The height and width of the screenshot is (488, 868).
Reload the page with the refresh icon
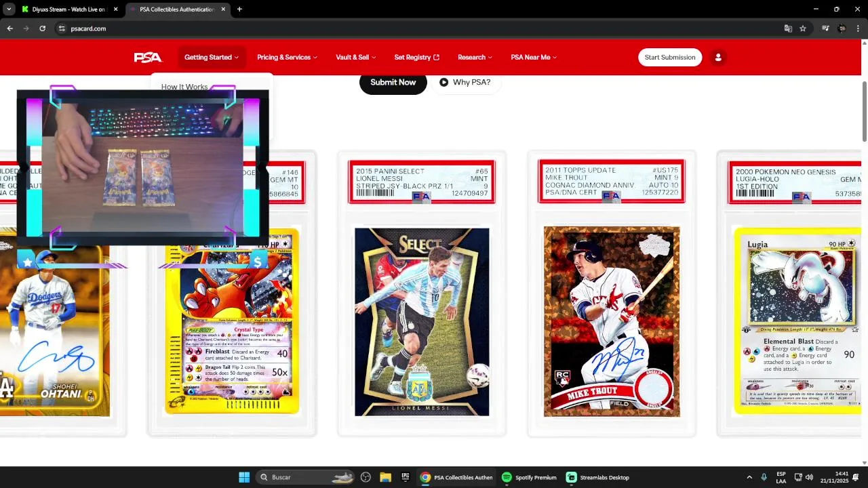(x=42, y=28)
